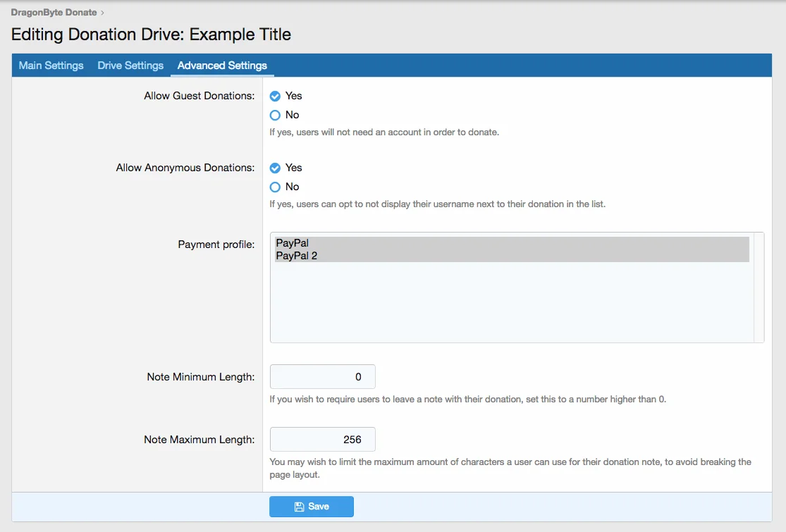Focus the Note Minimum Length field

[323, 377]
